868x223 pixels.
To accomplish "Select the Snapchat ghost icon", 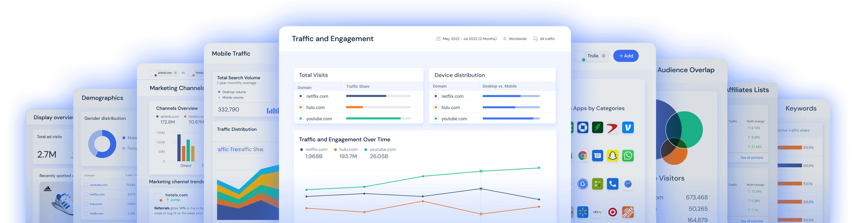I will [612, 156].
